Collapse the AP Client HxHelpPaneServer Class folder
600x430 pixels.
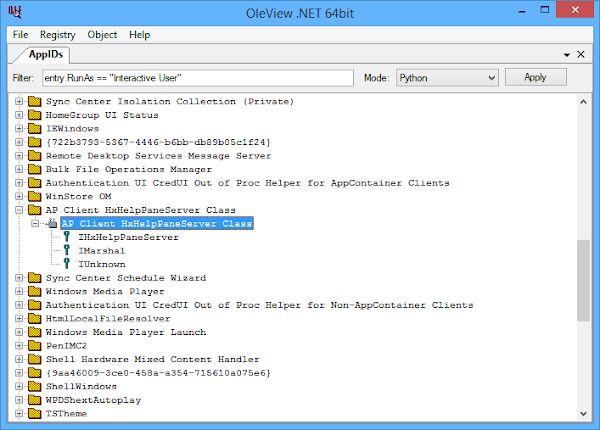coord(19,210)
